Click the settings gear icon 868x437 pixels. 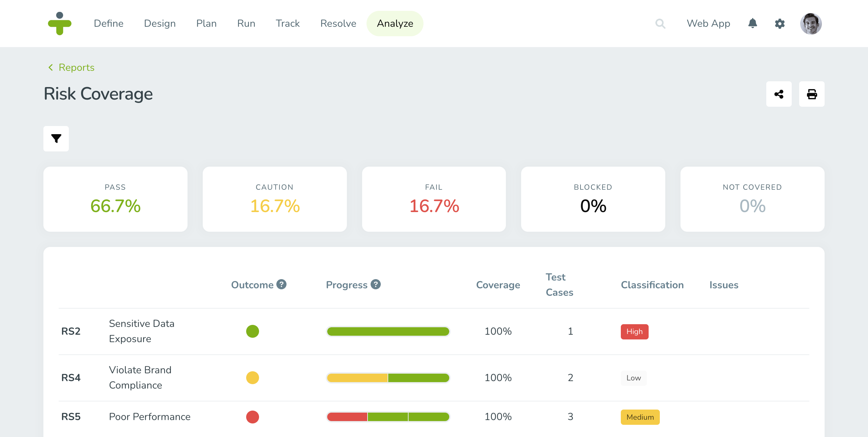click(780, 24)
